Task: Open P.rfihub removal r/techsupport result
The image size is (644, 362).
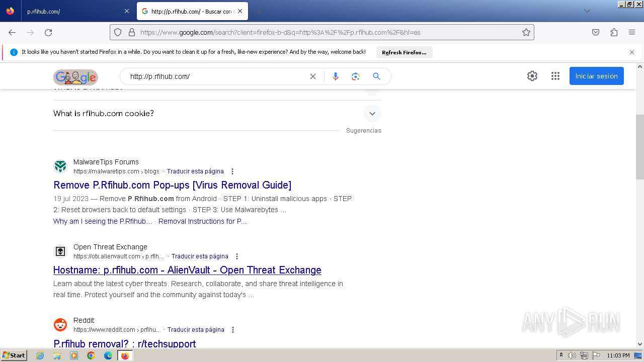Action: click(x=125, y=343)
